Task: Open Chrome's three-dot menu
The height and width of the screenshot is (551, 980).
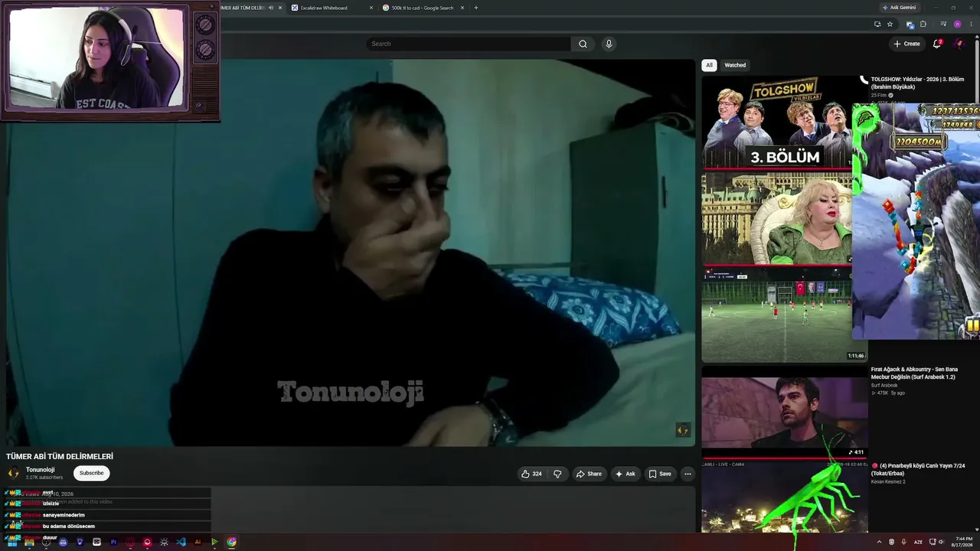Action: [x=971, y=24]
